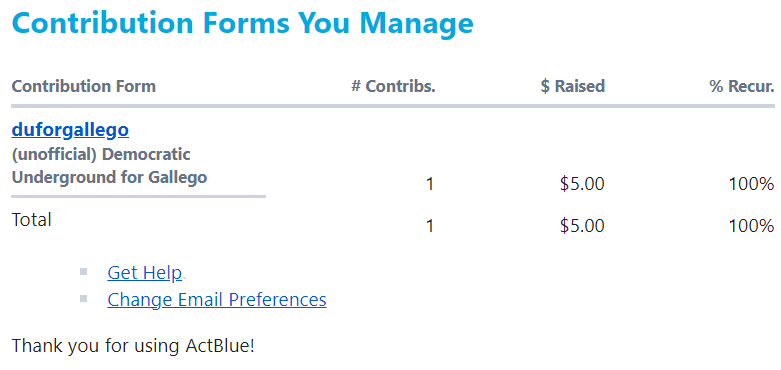781x370 pixels.
Task: Open the duforgallego contribution form link
Action: (70, 130)
